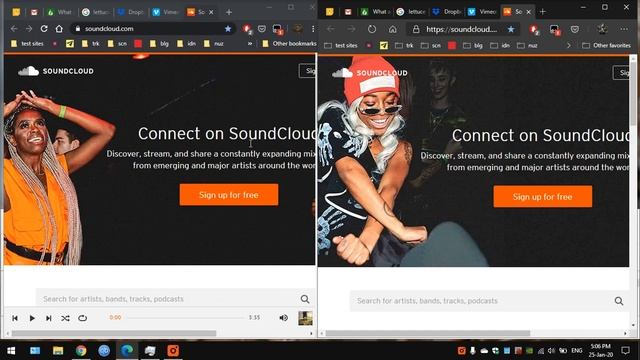The height and width of the screenshot is (360, 640).
Task: Open the now-playing track artwork thumbnail
Action: [x=305, y=318]
